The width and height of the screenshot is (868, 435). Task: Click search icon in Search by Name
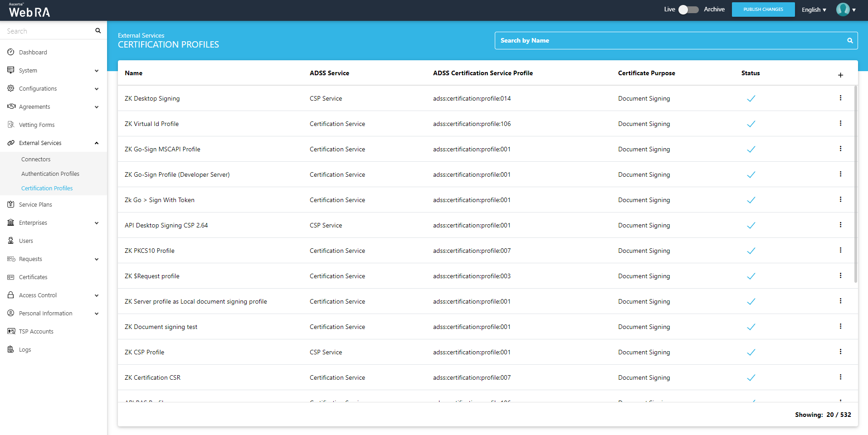[x=850, y=41]
